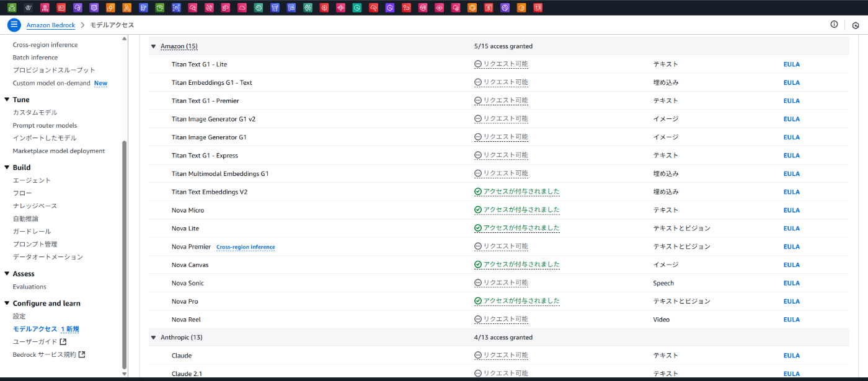
Task: Open Custom model on-demand page
Action: (x=51, y=83)
